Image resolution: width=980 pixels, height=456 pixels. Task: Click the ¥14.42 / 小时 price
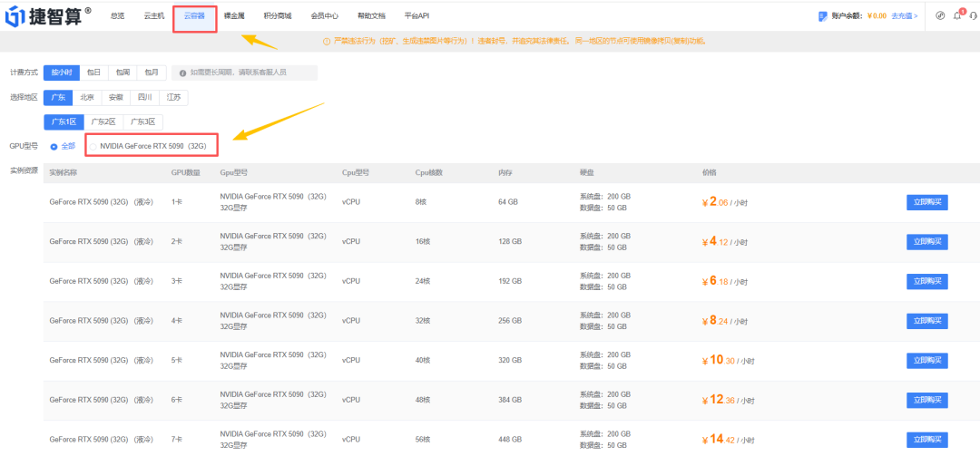[730, 440]
